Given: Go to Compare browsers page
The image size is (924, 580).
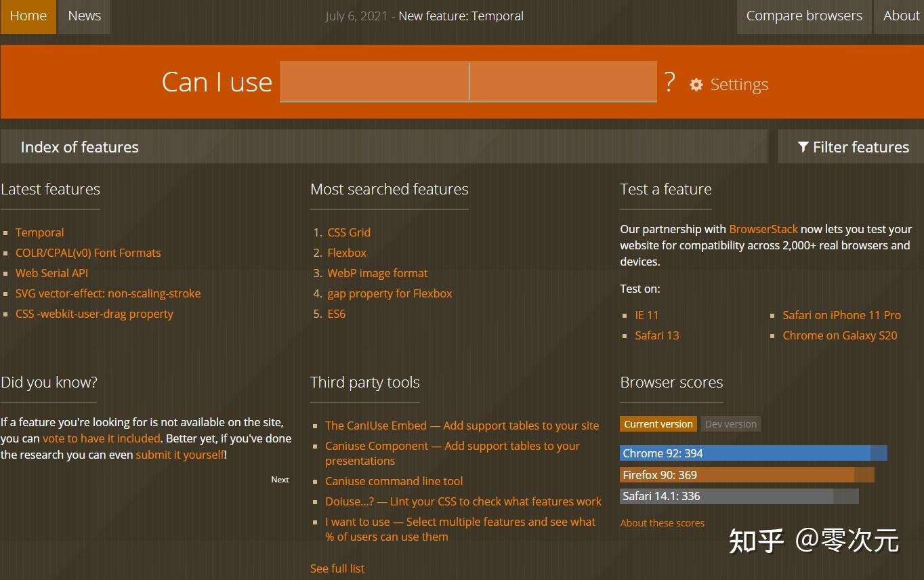Looking at the screenshot, I should tap(804, 16).
